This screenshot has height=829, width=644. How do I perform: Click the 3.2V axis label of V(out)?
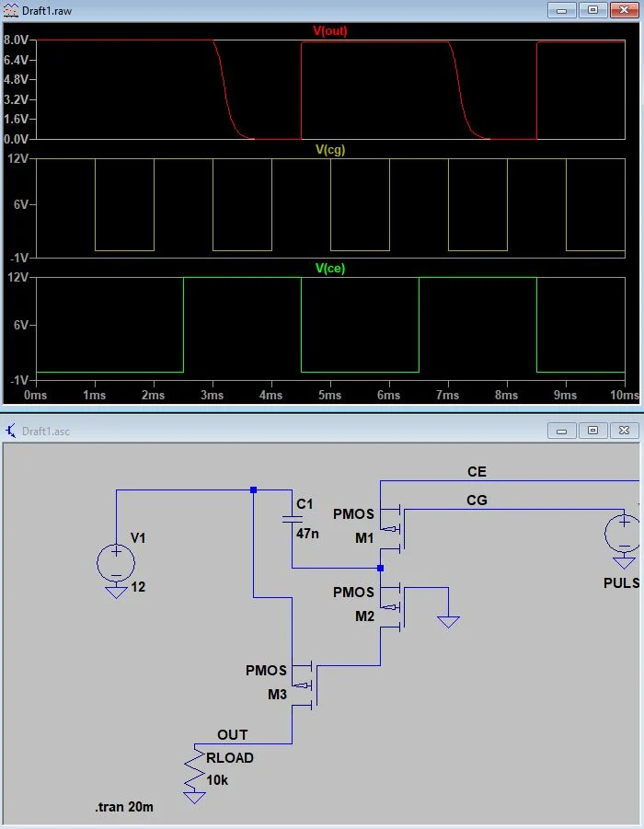pyautogui.click(x=16, y=99)
